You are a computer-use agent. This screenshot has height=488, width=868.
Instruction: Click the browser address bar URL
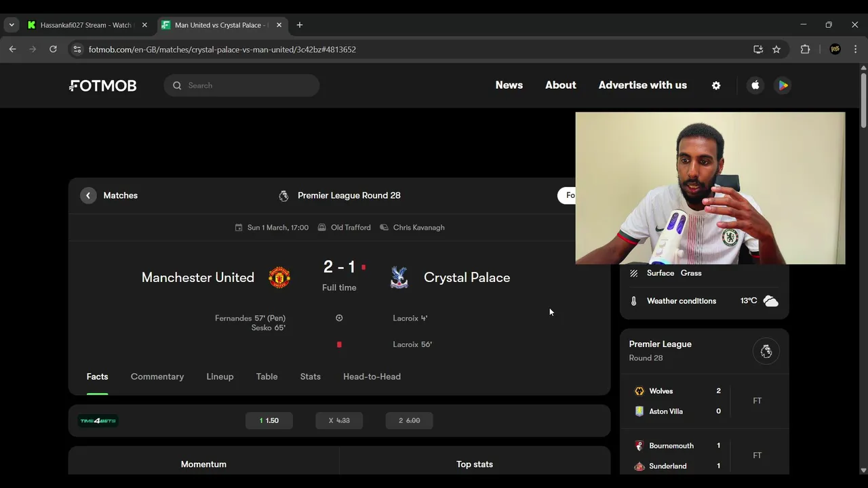tap(222, 49)
